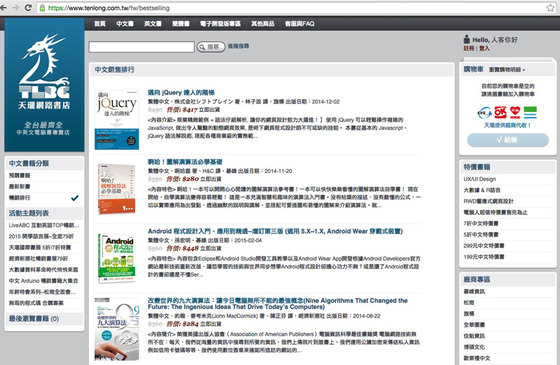Open the 大數據資料革命 promotion link
This screenshot has width=560, height=365.
44,270
